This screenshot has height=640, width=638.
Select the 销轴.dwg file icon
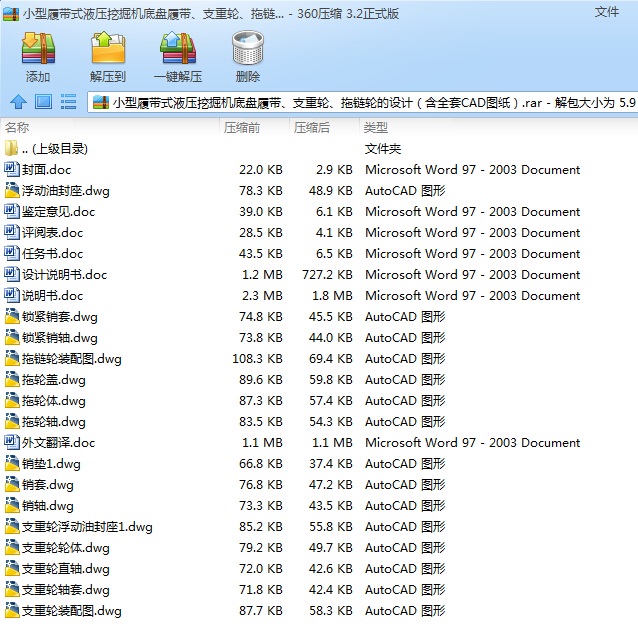(x=12, y=505)
